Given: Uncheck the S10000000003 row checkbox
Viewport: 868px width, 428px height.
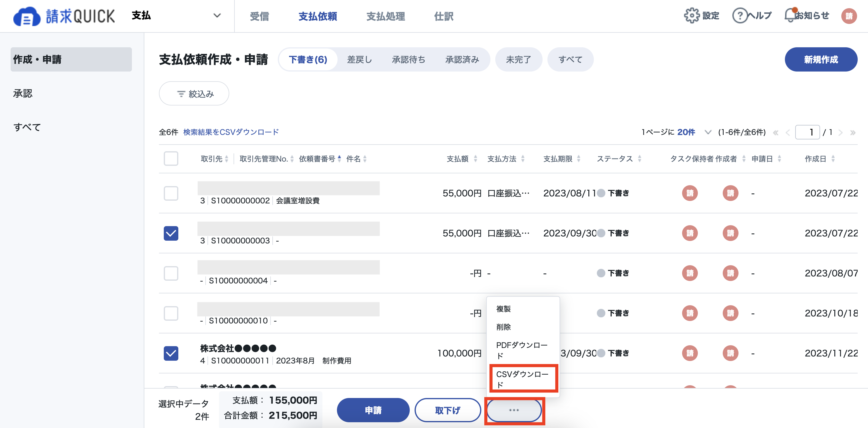Looking at the screenshot, I should (171, 233).
